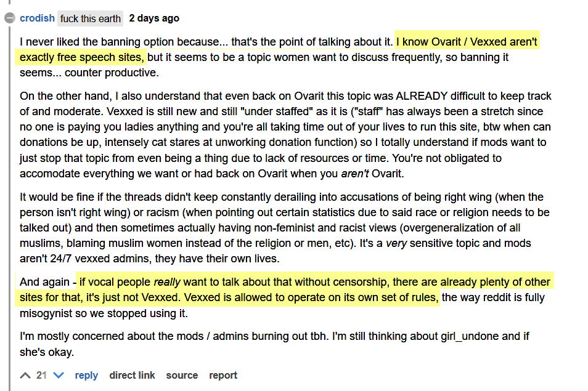Open crodish's user profile
588x391 pixels.
tap(37, 18)
